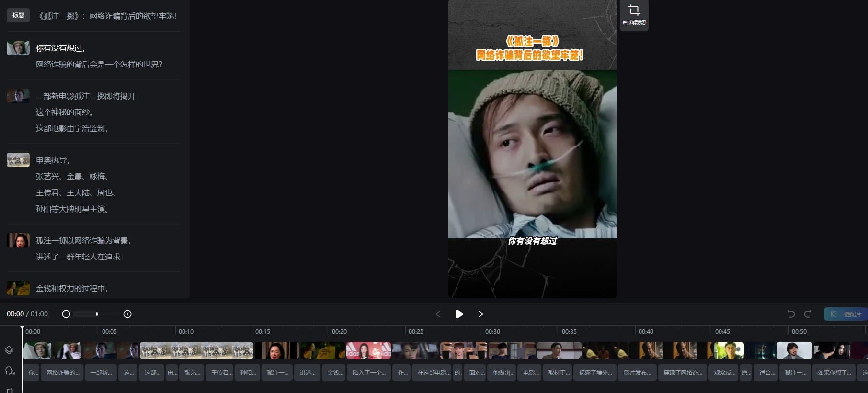Select the group photo video clip on timeline
The width and height of the screenshot is (868, 393).
(x=196, y=350)
